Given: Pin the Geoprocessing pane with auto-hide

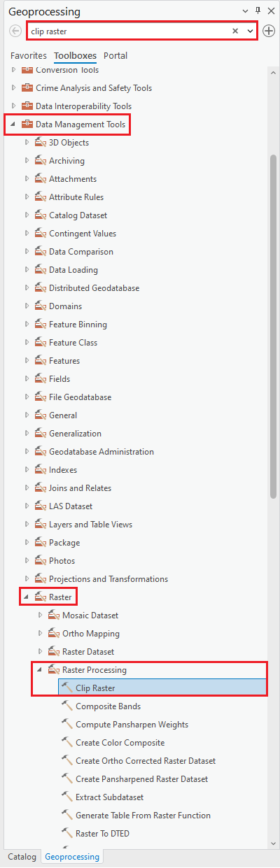Looking at the screenshot, I should point(258,11).
